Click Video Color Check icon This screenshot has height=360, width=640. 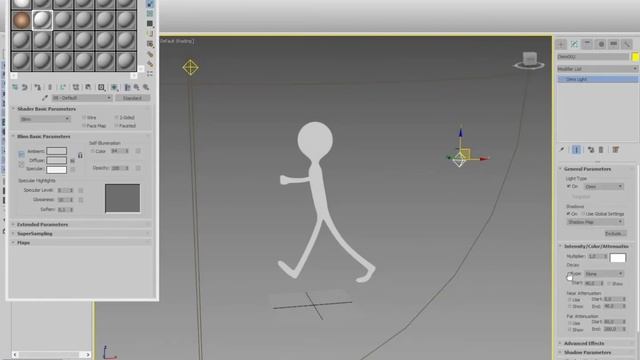point(150,34)
